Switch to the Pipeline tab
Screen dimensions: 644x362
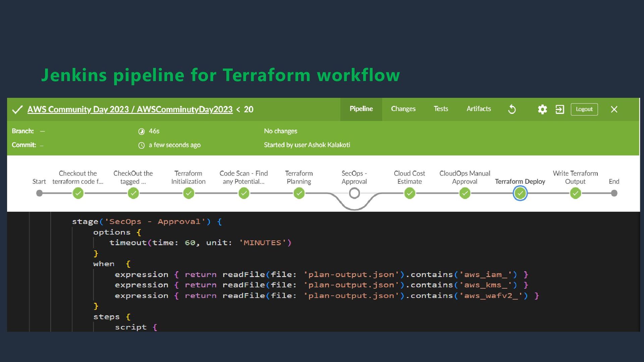361,109
